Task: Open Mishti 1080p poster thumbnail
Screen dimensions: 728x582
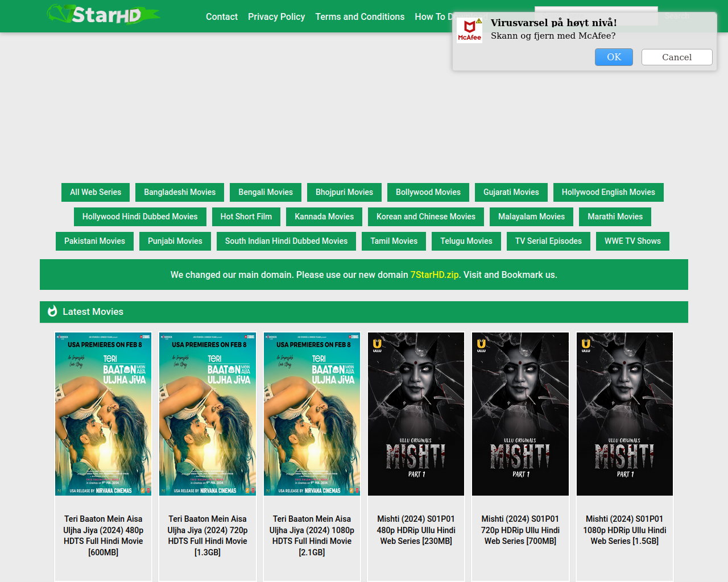Action: (624, 414)
